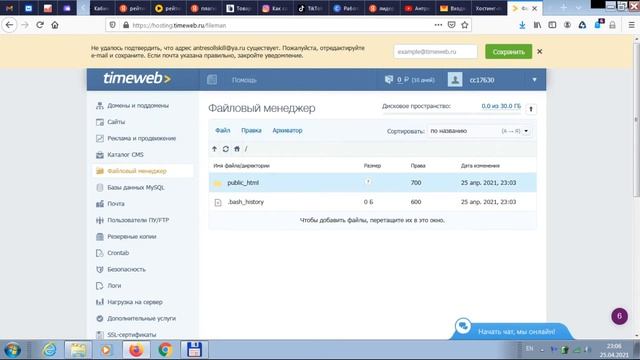
Task: Click Firefox reload page button
Action: (40, 25)
